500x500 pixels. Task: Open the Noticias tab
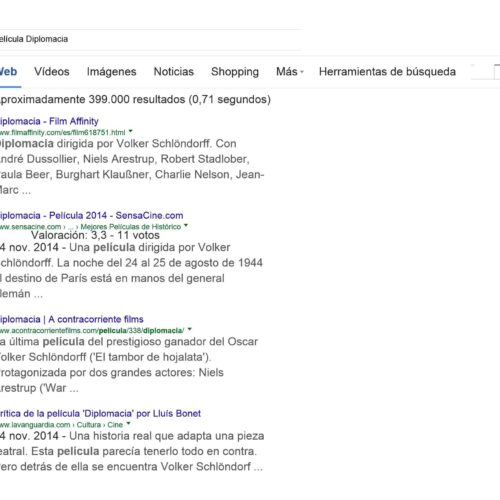coord(174,72)
